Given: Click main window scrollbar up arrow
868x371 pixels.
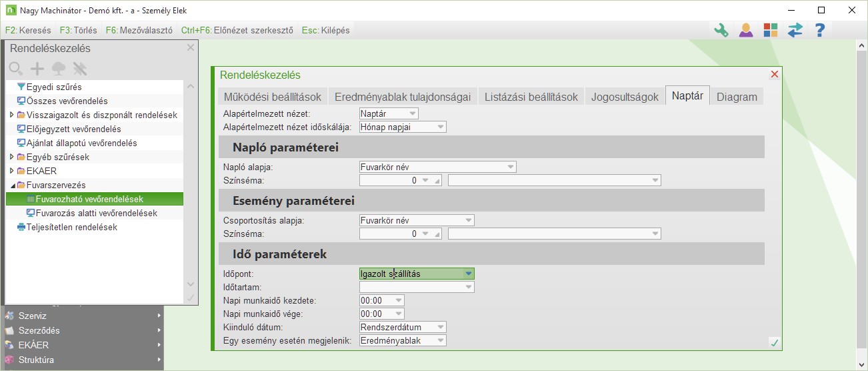Looking at the screenshot, I should click(x=861, y=47).
